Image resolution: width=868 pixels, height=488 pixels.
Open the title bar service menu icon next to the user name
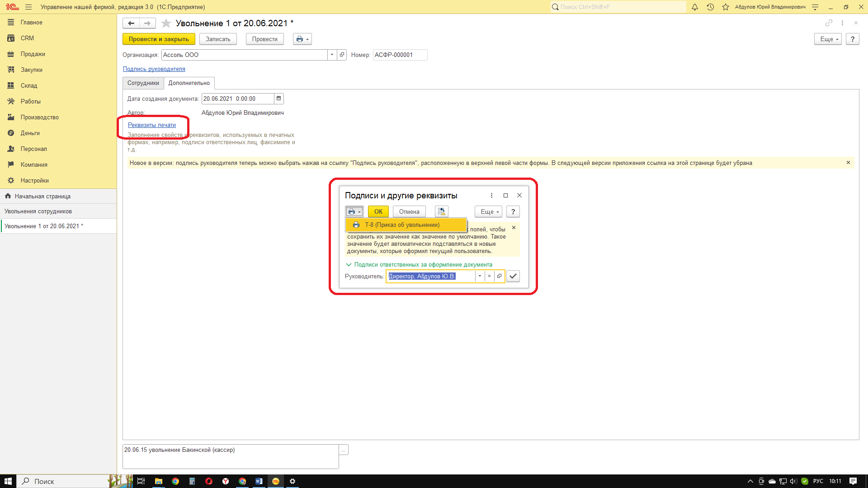815,7
